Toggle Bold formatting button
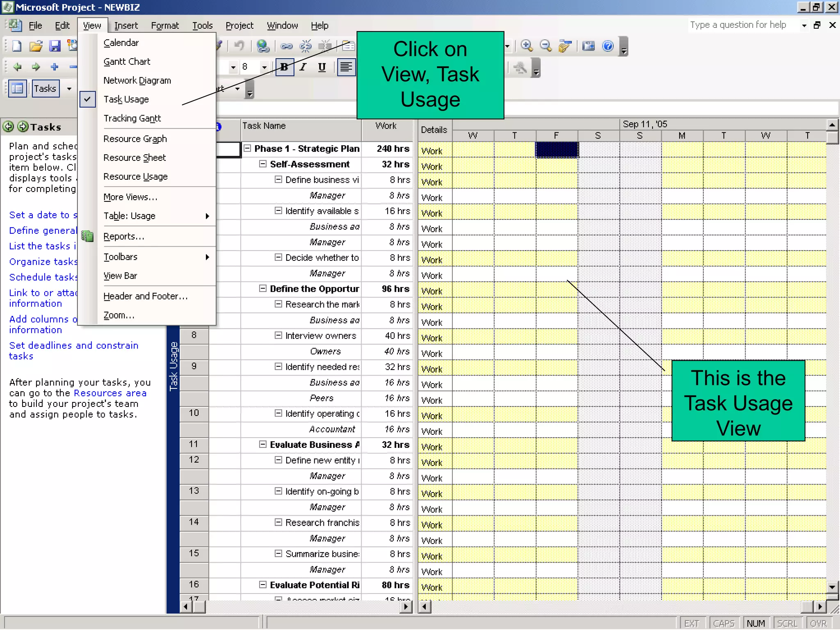This screenshot has height=630, width=840. pyautogui.click(x=284, y=67)
